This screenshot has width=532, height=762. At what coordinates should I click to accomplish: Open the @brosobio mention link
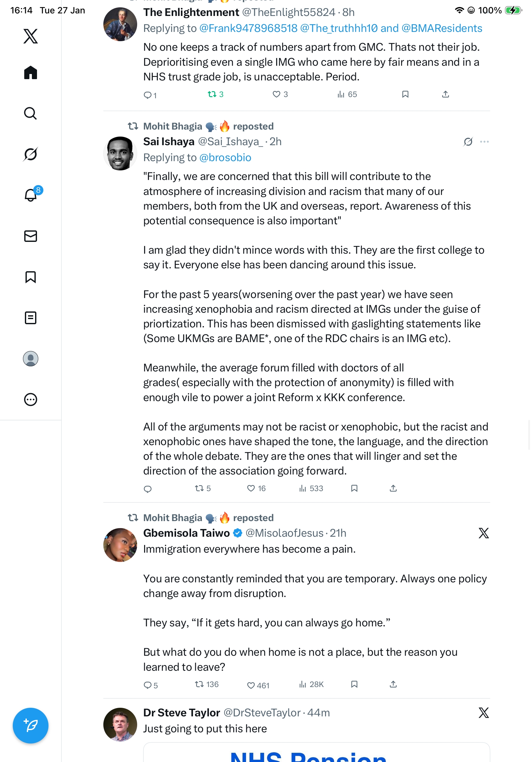(x=225, y=158)
